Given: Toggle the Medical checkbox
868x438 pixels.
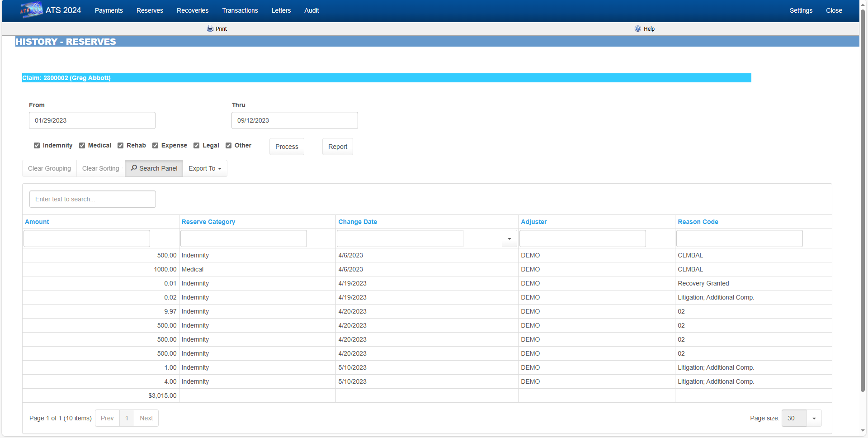Looking at the screenshot, I should (82, 145).
